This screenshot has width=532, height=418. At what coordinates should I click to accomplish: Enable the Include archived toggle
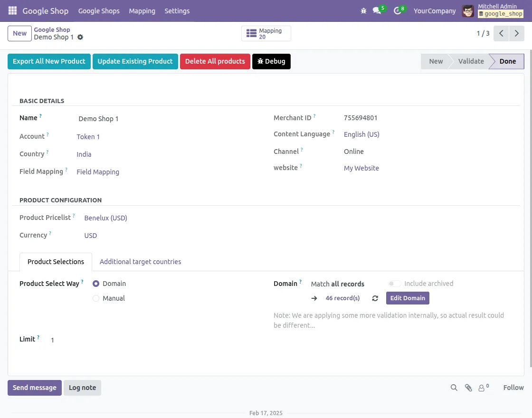click(395, 283)
